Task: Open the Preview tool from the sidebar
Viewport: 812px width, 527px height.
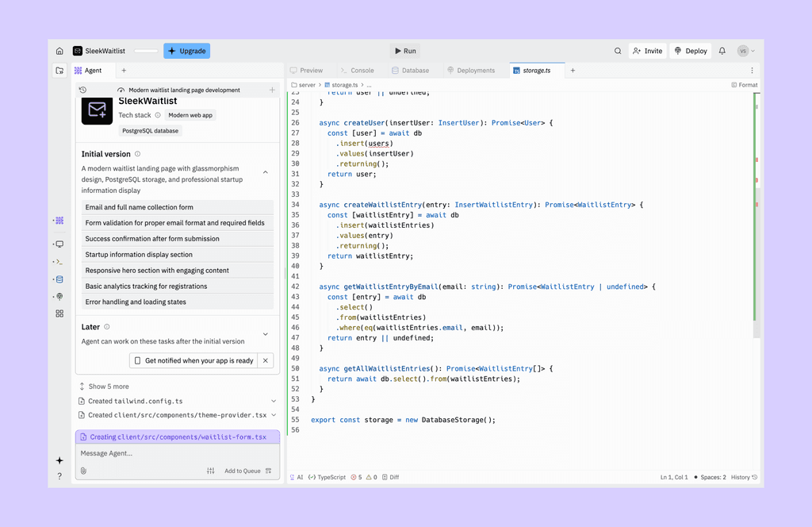Action: tap(59, 244)
